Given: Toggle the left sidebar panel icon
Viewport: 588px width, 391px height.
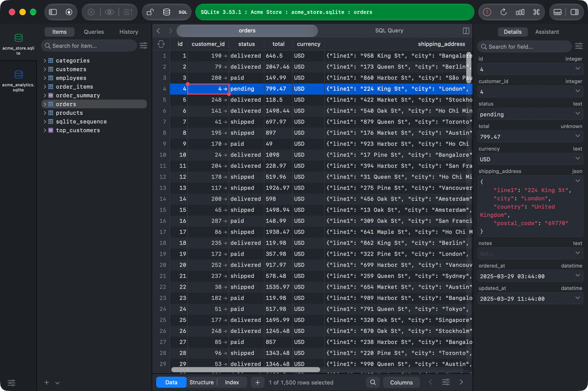Looking at the screenshot, I should point(53,12).
